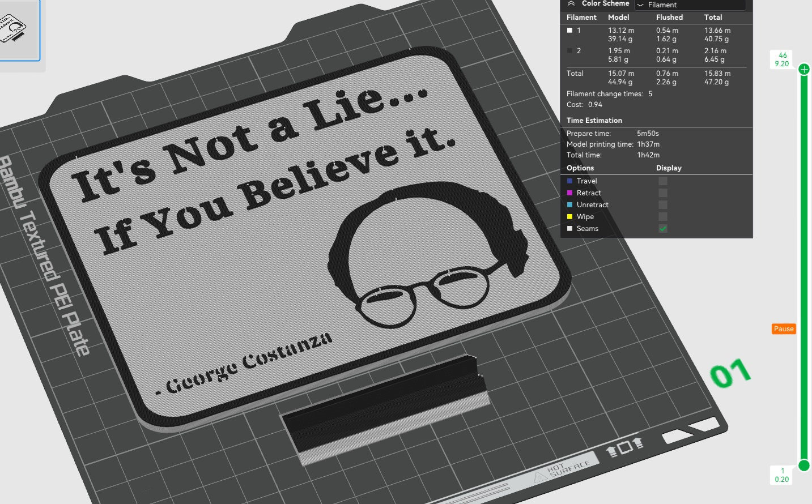Toggle the Travel display checkbox

click(x=663, y=181)
